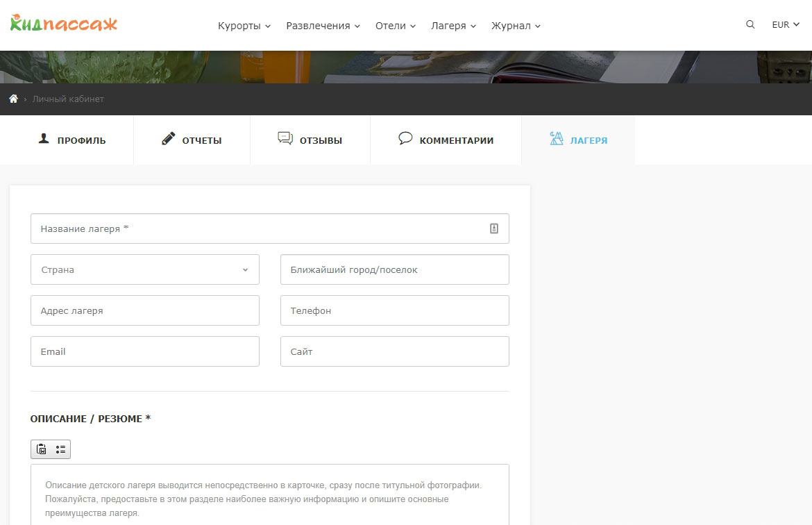This screenshot has width=812, height=525.
Task: Click the contact card icon in camp name field
Action: 494,228
